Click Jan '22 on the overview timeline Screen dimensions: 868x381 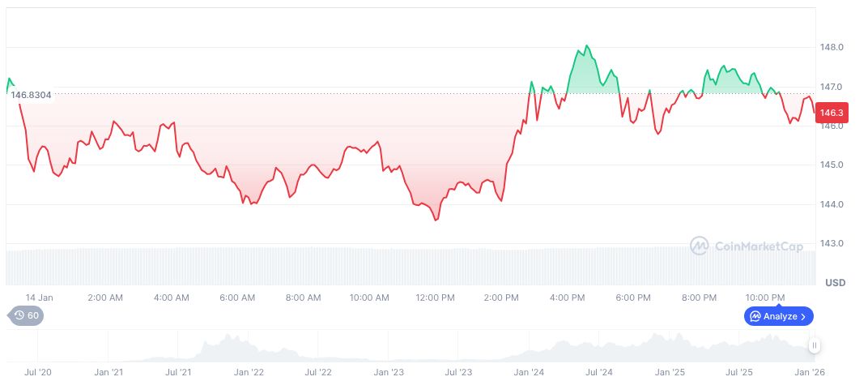pos(249,372)
